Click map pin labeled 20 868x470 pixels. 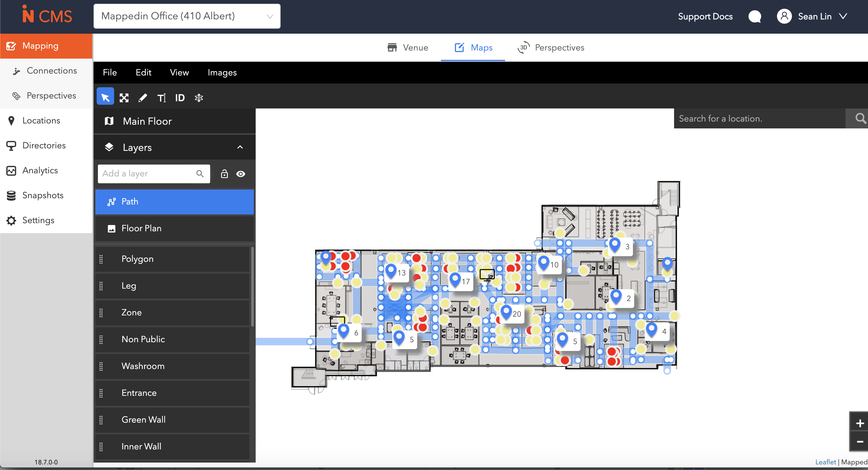point(506,312)
